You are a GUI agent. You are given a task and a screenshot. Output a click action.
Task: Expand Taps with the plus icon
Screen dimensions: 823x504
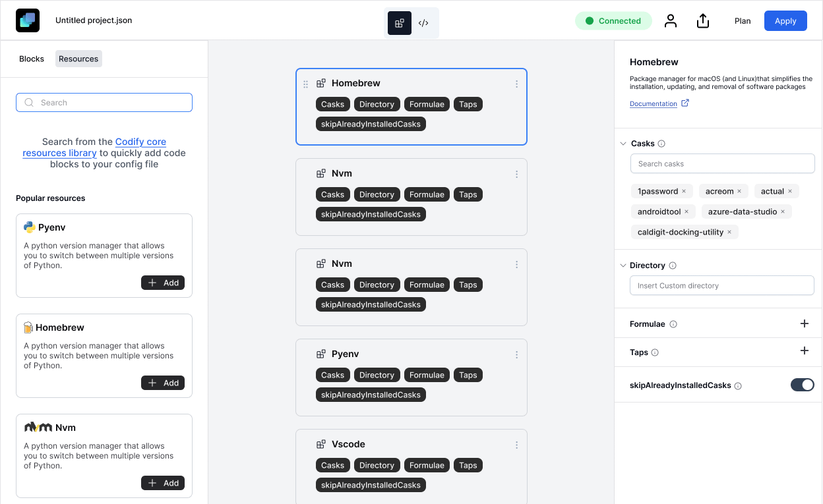[x=805, y=350]
